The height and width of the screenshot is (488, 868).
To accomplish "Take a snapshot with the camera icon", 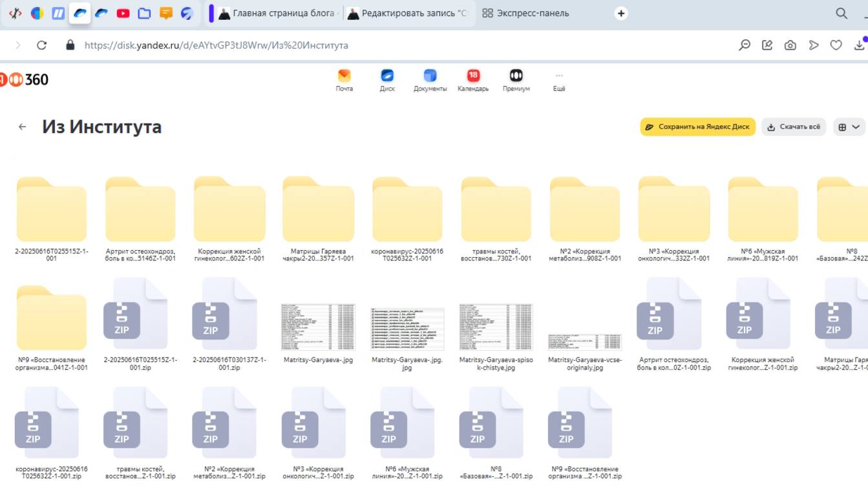I will [790, 45].
